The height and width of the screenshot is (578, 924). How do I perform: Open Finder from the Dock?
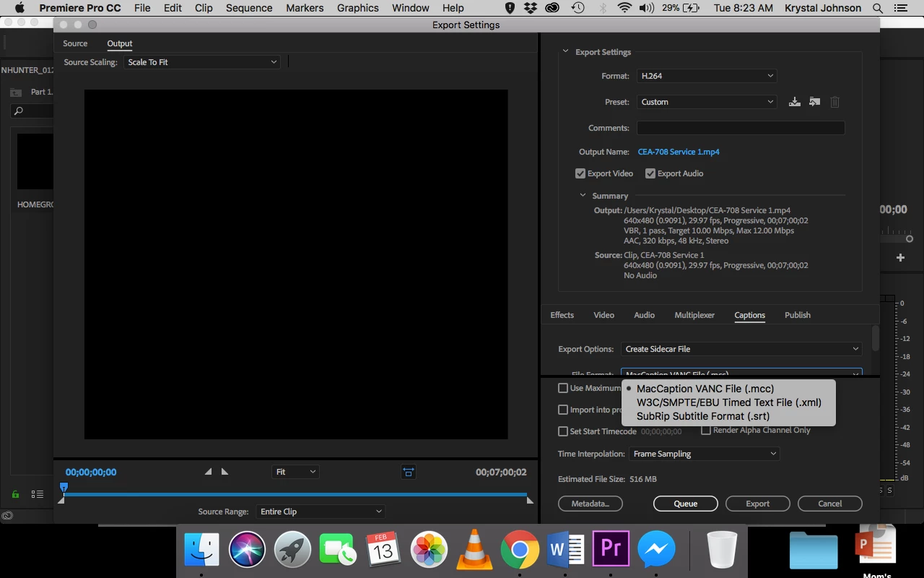tap(201, 551)
